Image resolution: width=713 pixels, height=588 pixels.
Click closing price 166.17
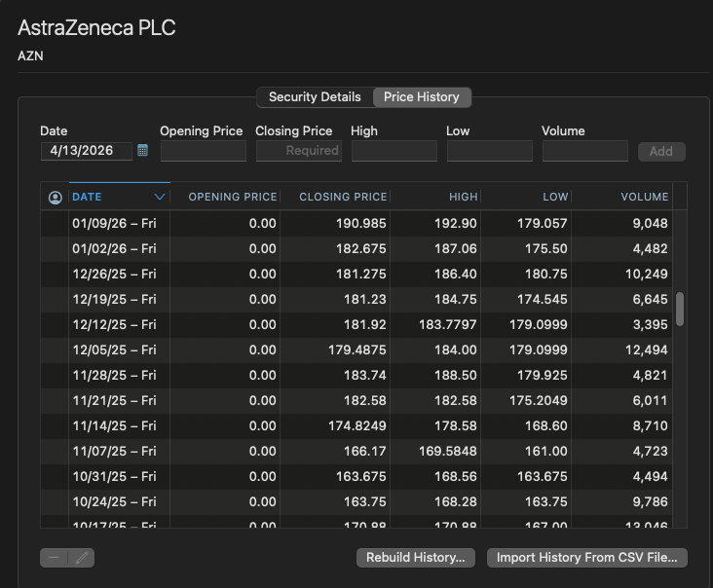pos(365,452)
